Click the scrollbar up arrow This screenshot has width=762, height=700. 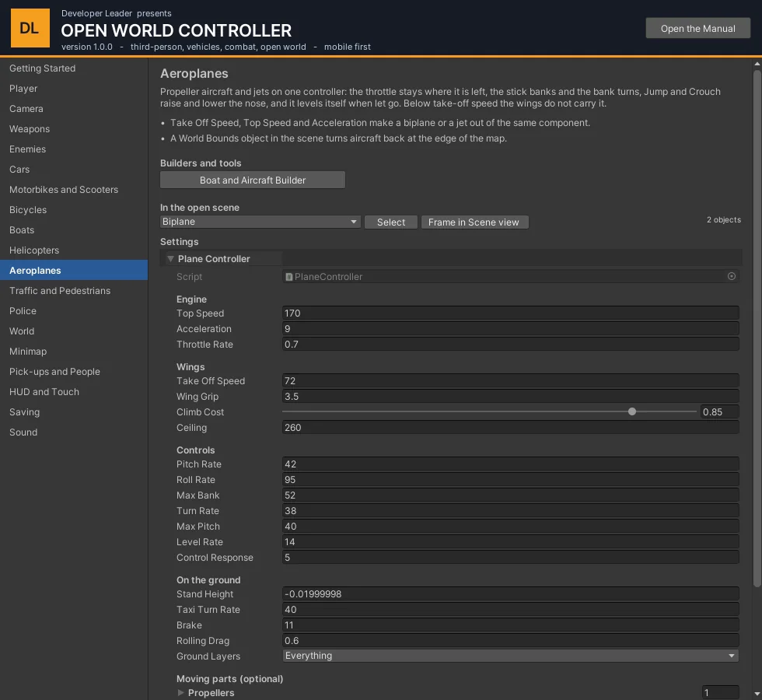pyautogui.click(x=757, y=64)
